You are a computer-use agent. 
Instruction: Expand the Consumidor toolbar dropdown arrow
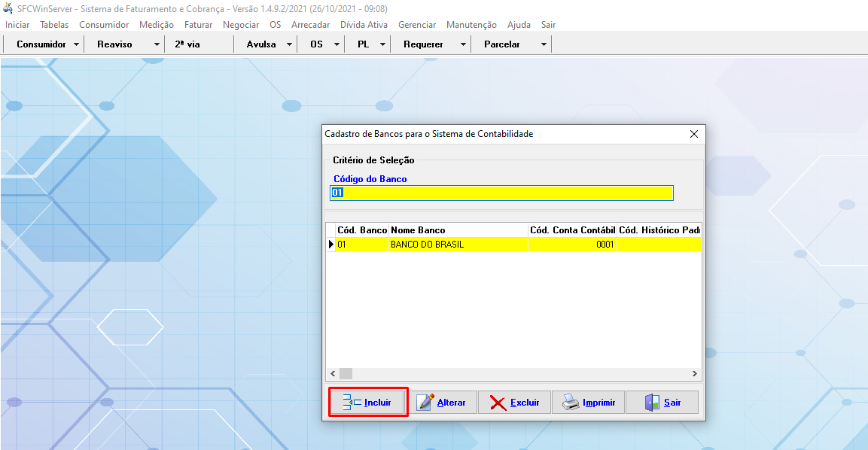tap(77, 44)
